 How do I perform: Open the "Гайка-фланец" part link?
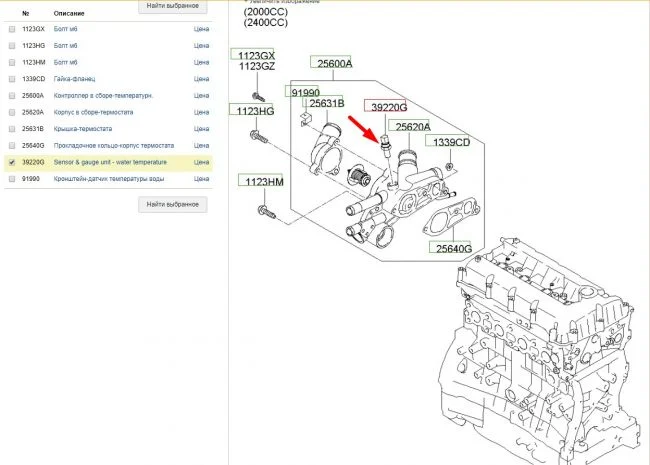click(75, 78)
